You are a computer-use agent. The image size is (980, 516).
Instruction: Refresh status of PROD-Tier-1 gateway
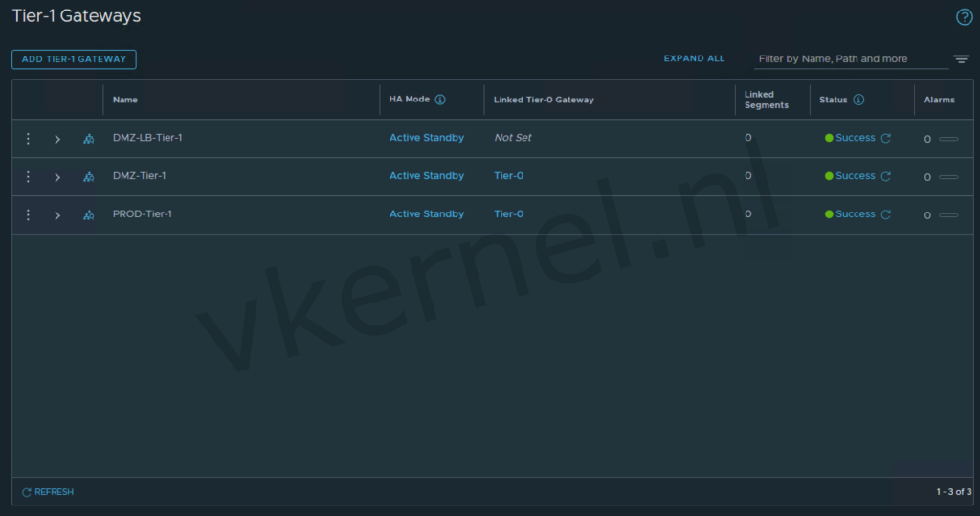(x=885, y=214)
